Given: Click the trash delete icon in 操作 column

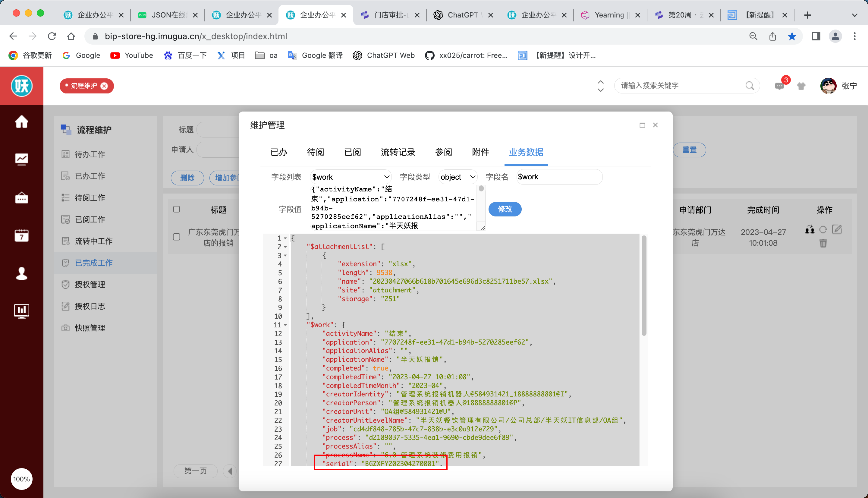Looking at the screenshot, I should (x=823, y=243).
